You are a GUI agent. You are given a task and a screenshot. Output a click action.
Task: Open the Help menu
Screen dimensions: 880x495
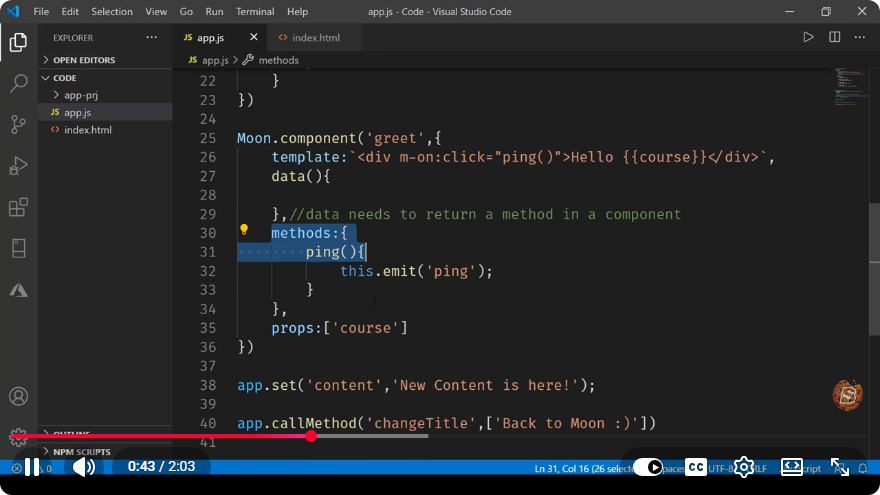[x=297, y=11]
